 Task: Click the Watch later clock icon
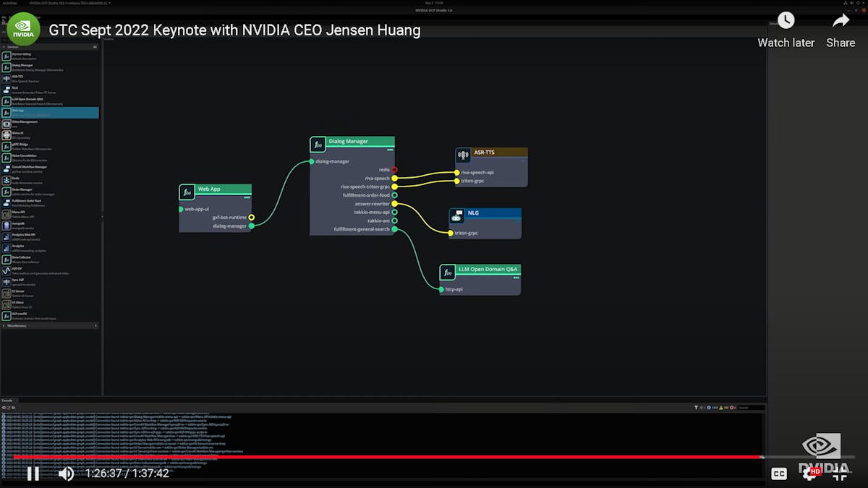coord(786,20)
